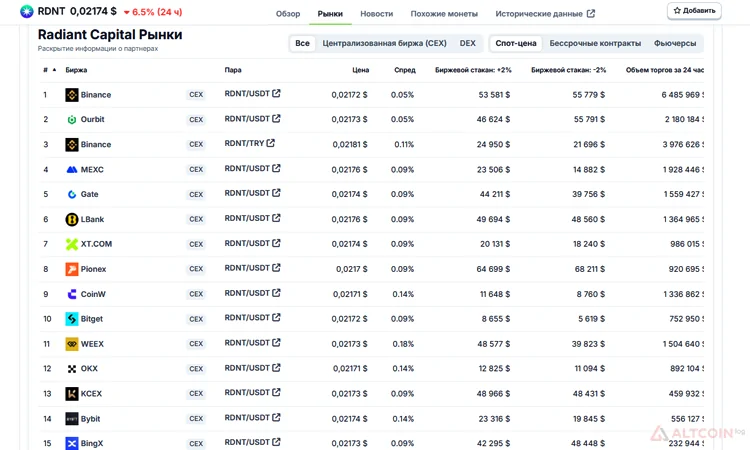
Task: Sort by Спред column header
Action: click(405, 70)
